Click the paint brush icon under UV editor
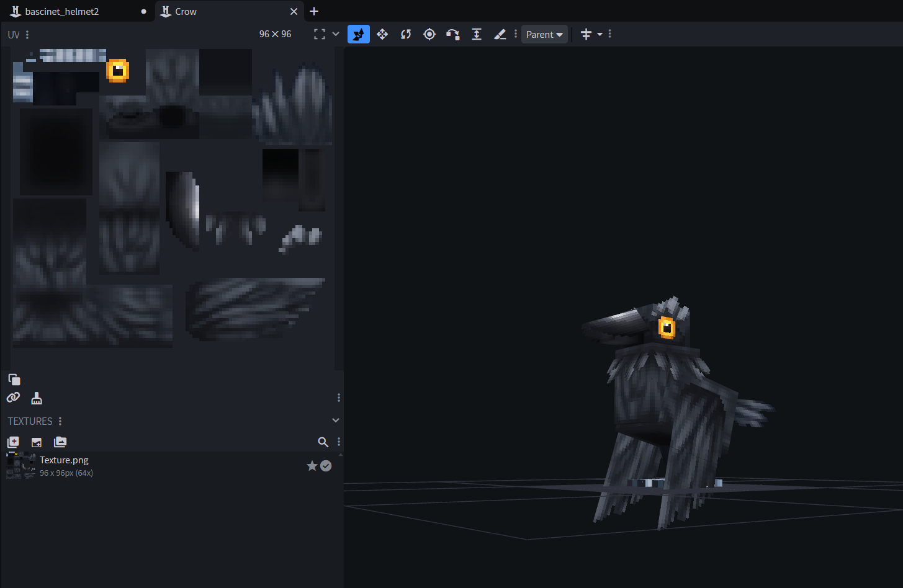 (37, 398)
